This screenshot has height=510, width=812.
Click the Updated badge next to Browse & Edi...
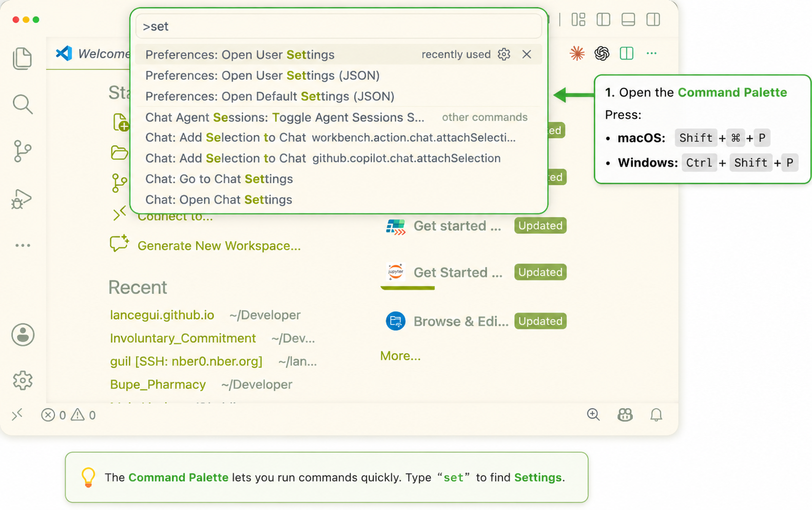[x=540, y=321]
